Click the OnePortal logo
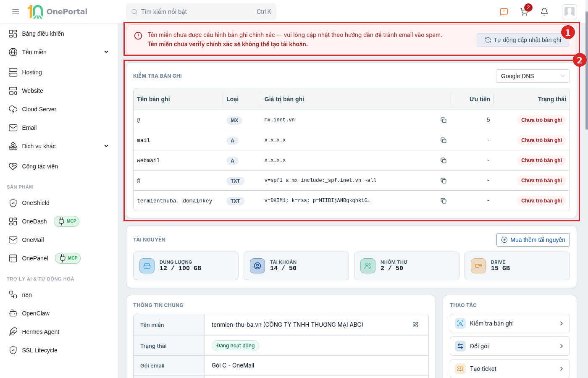This screenshot has width=588, height=378. tap(58, 12)
